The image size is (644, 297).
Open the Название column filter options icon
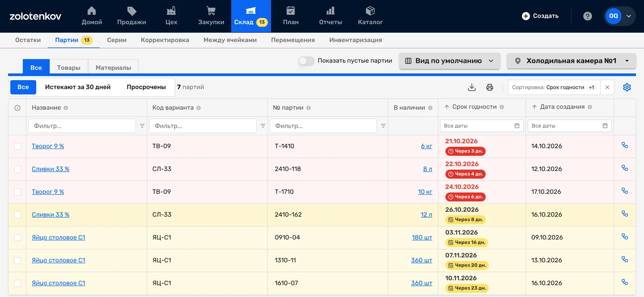pos(142,126)
